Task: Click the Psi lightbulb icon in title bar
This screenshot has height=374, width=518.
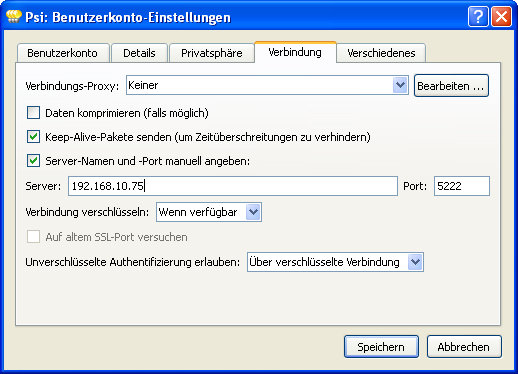Action: click(x=14, y=16)
